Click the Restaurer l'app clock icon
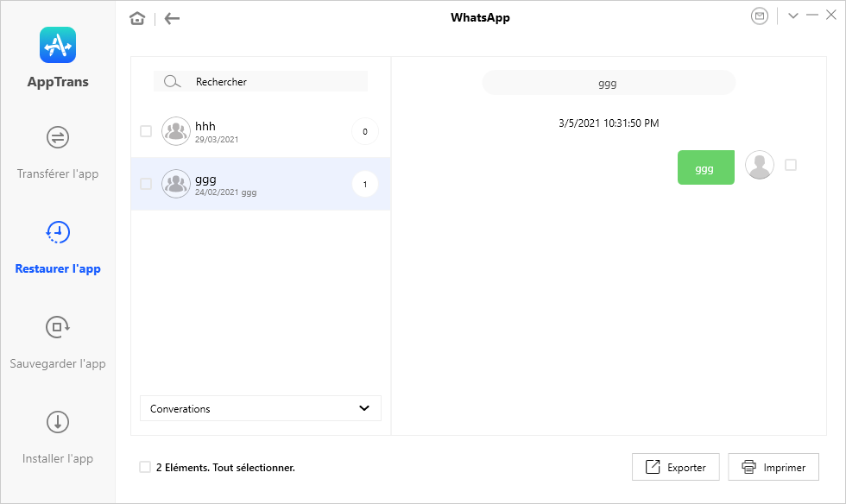846x504 pixels. [58, 232]
